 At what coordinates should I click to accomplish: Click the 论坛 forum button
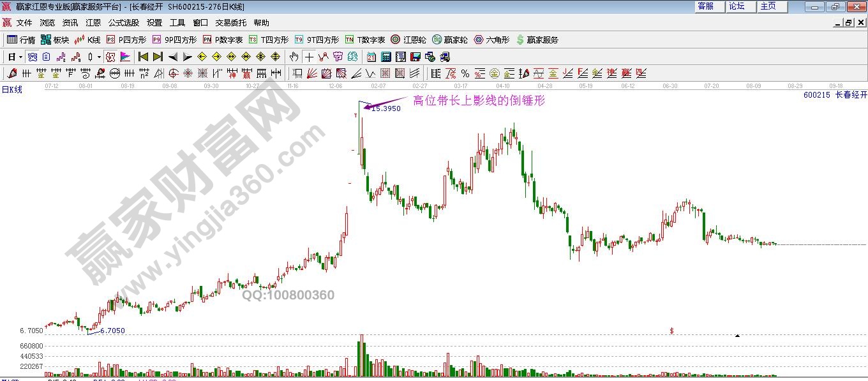pyautogui.click(x=737, y=6)
